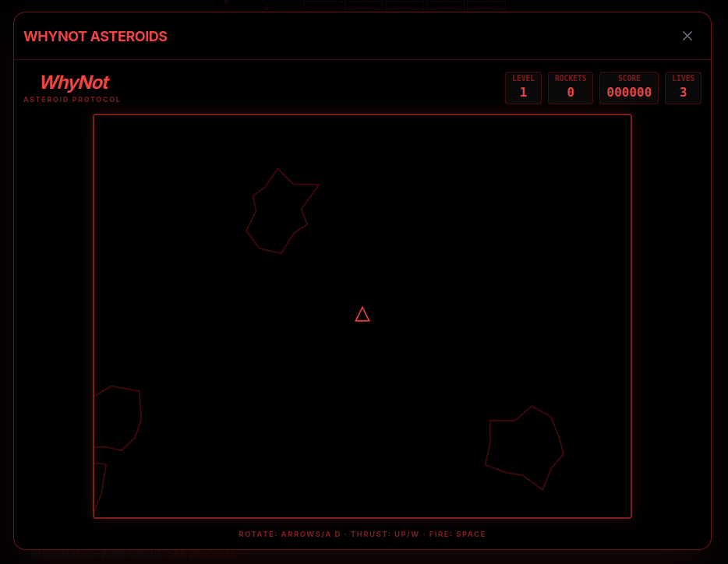Click the 000000 score readout
Viewport: 728px width, 564px height.
(628, 92)
